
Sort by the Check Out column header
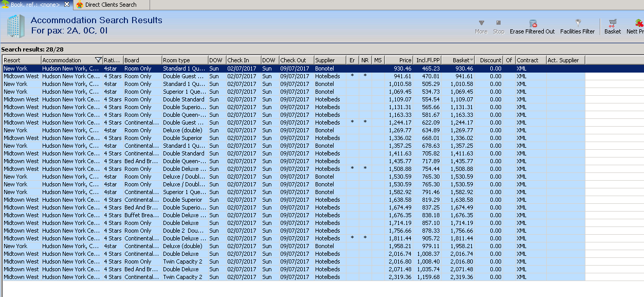296,60
